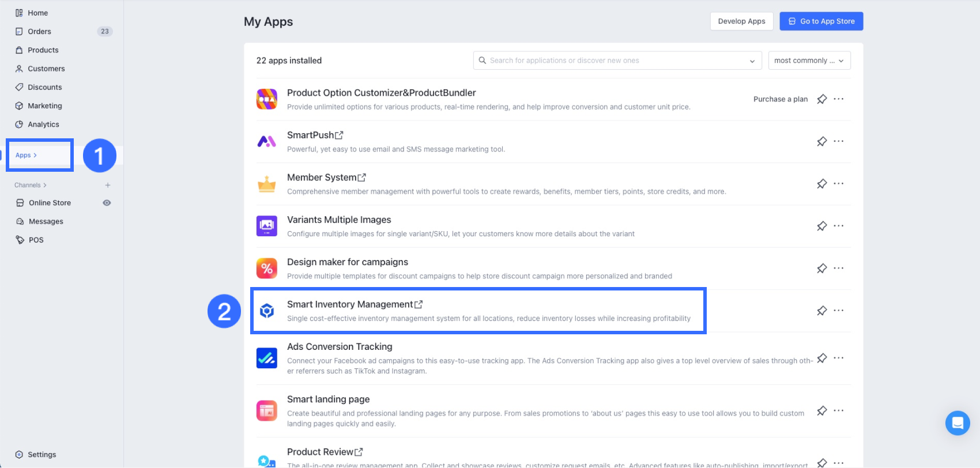Click the Develop Apps button

point(741,21)
